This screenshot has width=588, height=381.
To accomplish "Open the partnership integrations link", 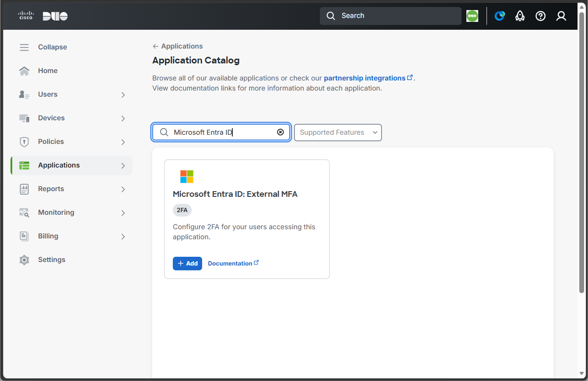I will point(368,78).
